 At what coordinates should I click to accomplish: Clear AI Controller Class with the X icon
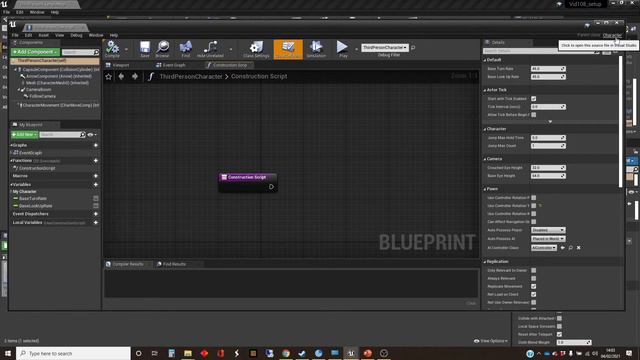[x=578, y=248]
